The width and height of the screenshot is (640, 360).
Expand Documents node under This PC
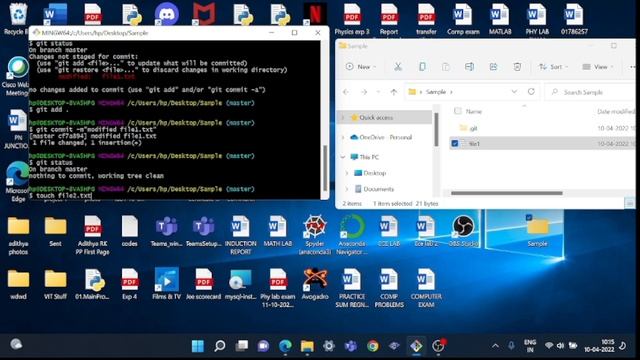(347, 189)
